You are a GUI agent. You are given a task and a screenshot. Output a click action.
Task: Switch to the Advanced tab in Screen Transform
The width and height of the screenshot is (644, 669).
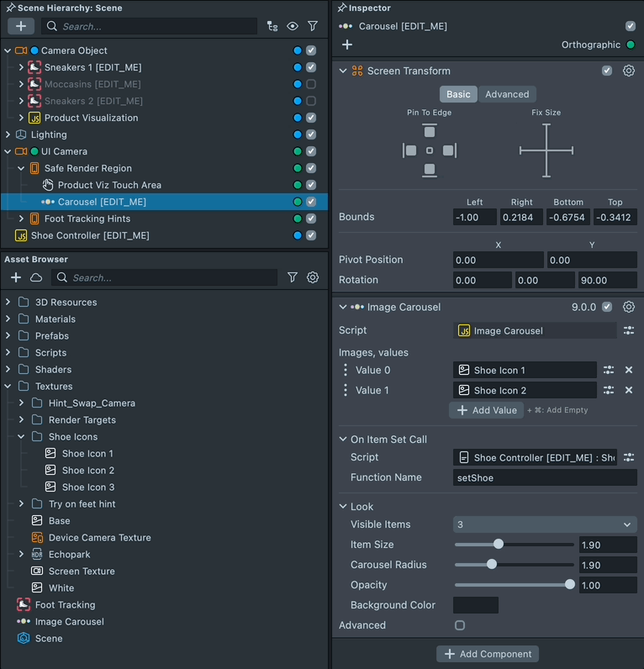point(507,94)
